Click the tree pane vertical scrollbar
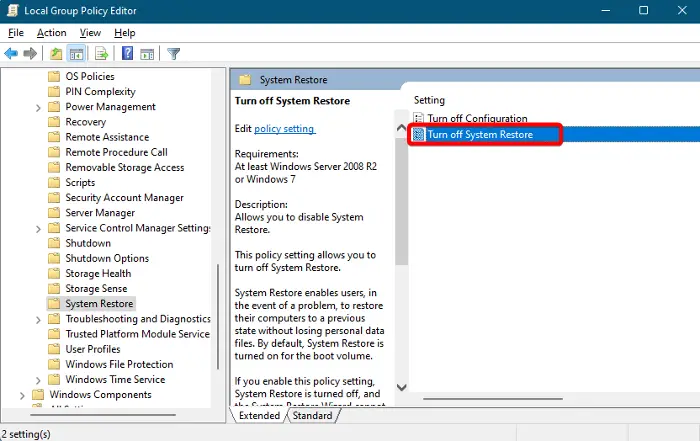700x441 pixels. tap(218, 317)
